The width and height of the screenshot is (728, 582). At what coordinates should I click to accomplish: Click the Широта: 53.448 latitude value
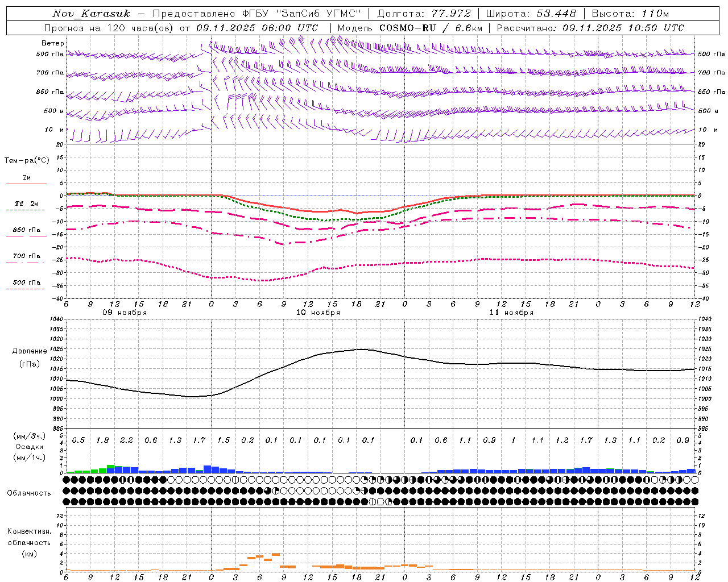click(x=531, y=14)
